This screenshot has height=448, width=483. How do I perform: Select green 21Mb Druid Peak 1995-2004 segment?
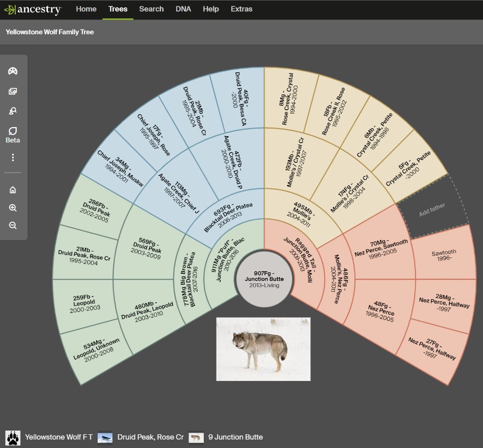pos(84,255)
